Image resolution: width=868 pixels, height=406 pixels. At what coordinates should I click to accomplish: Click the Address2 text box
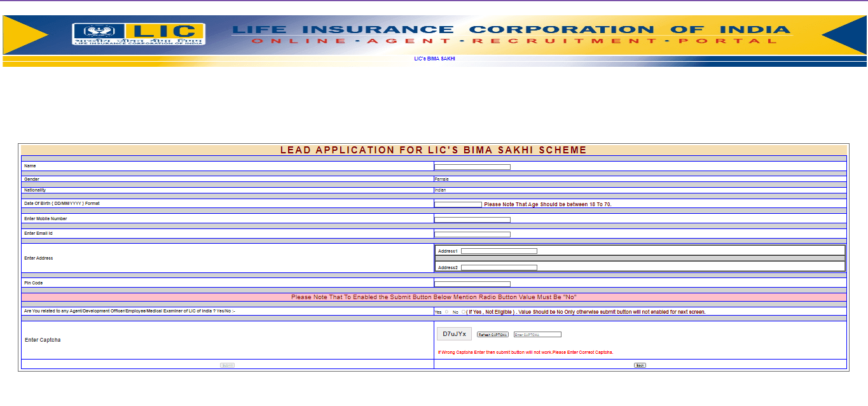tap(499, 268)
